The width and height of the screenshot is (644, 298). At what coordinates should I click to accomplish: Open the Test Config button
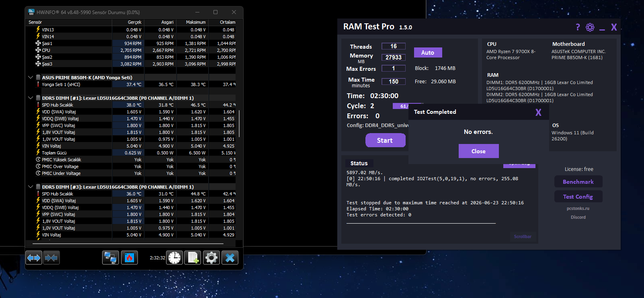tap(578, 197)
